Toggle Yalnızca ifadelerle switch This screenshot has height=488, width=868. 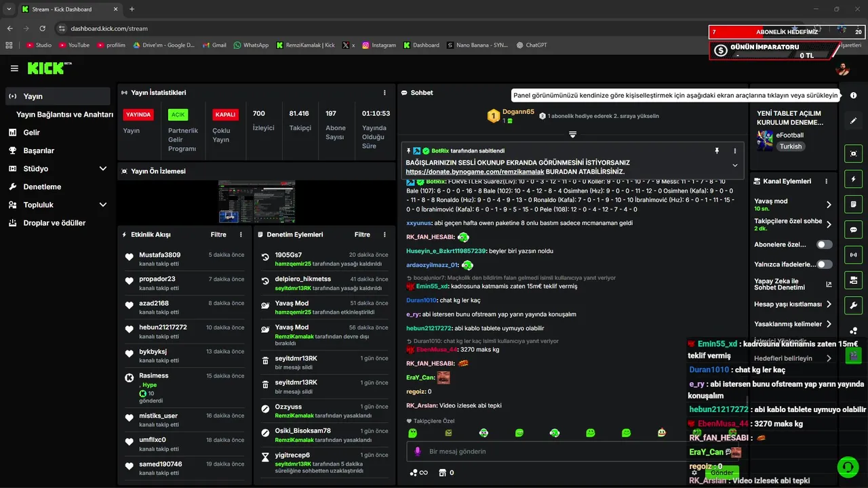coord(824,264)
